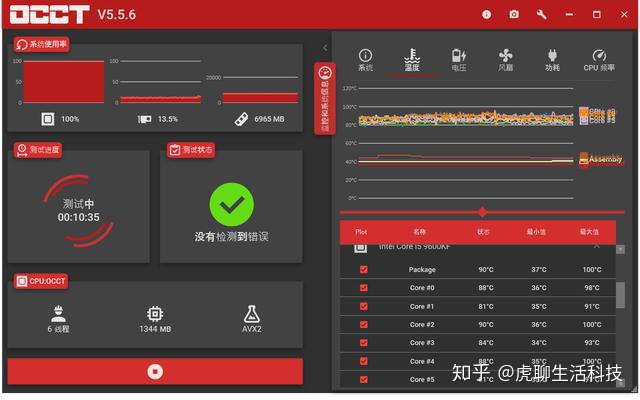Switch to the 功耗 power tab
The height and width of the screenshot is (400, 640).
(x=552, y=60)
